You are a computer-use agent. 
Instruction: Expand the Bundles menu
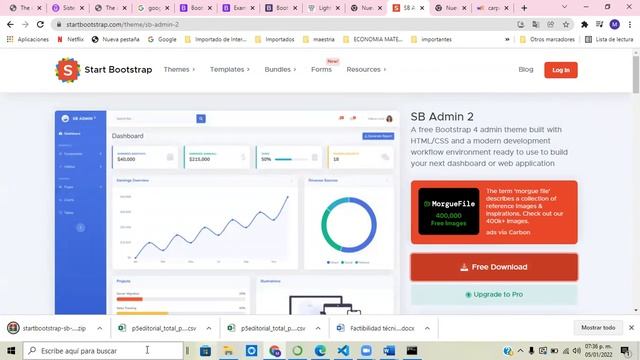280,69
